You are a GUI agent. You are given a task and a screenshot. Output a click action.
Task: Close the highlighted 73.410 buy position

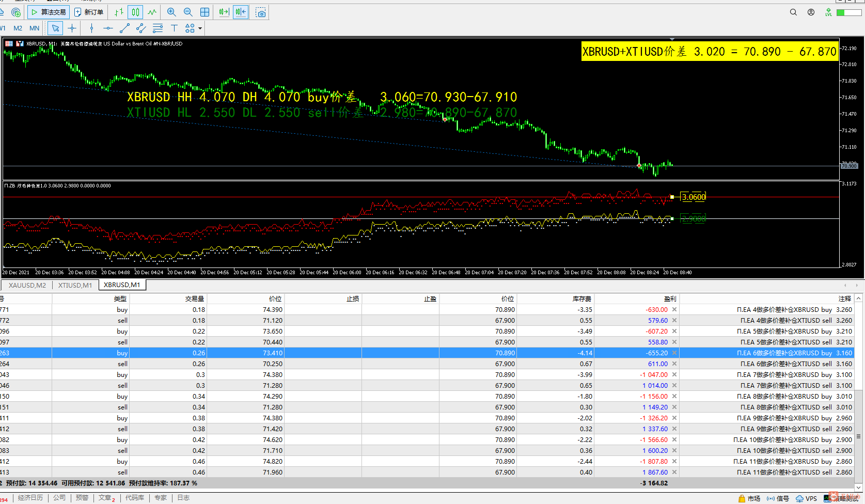tap(674, 353)
